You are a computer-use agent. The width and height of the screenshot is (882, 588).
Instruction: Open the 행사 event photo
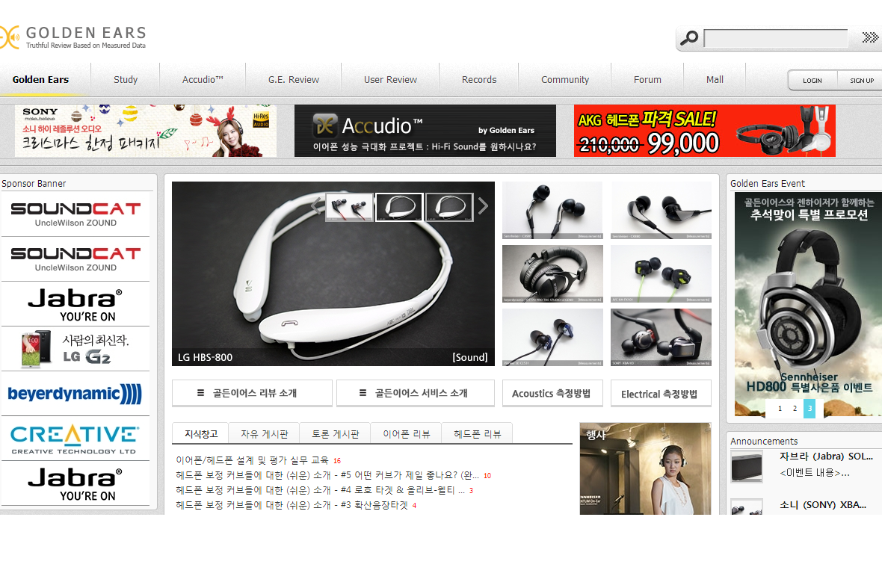tap(645, 468)
